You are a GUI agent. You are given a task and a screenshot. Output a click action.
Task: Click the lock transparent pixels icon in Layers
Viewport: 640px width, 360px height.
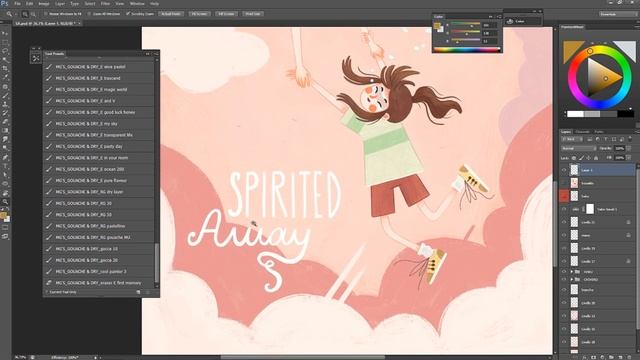coord(573,158)
